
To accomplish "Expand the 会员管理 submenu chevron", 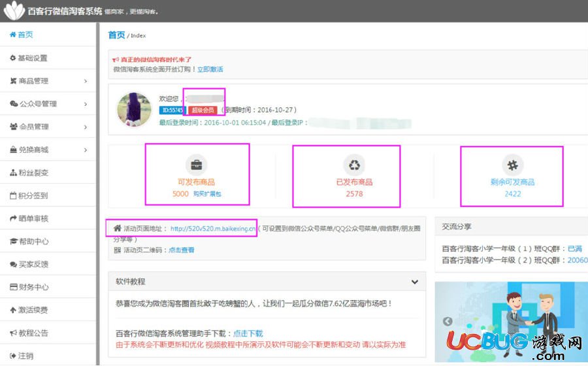I will [x=86, y=127].
